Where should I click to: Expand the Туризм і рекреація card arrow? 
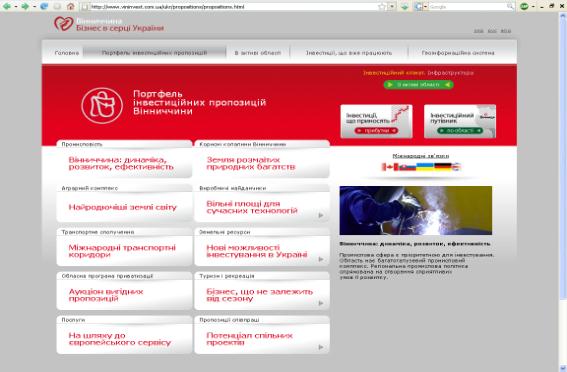click(x=321, y=303)
